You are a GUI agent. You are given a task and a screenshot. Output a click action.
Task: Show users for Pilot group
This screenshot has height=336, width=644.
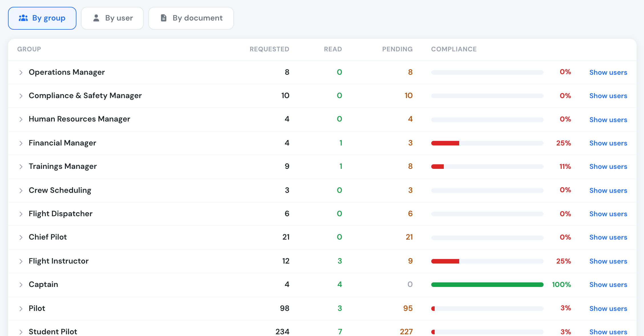point(608,309)
